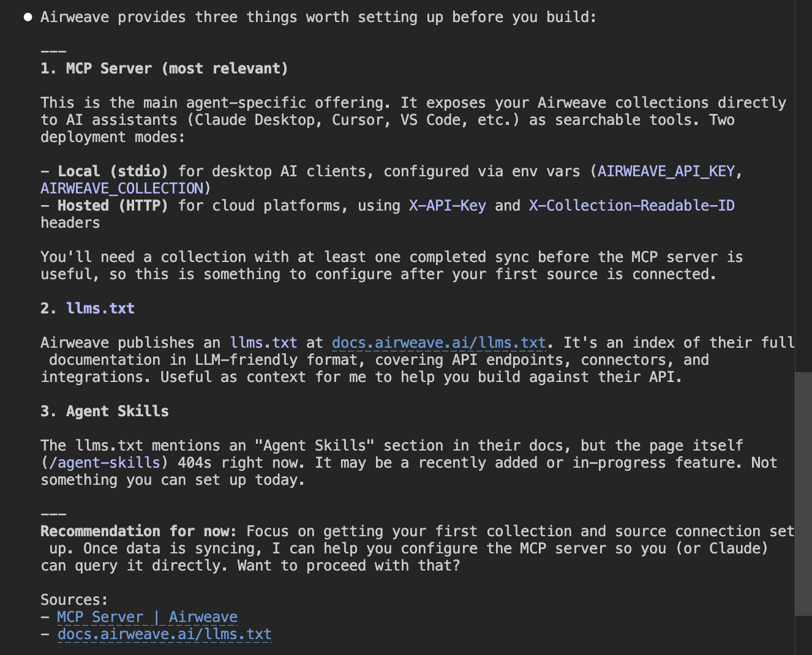Click the bold "Hosted (HTTP)" list item
Viewport: 812px width, 655px height.
113,206
